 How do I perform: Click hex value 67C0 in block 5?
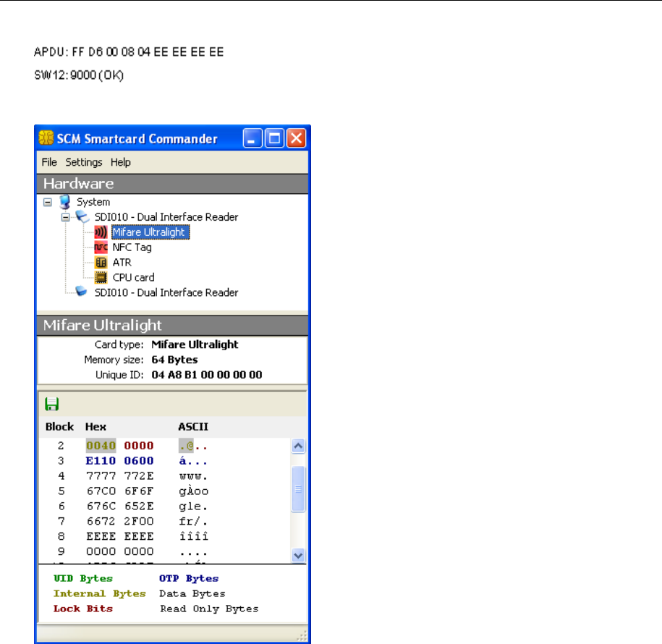[101, 491]
